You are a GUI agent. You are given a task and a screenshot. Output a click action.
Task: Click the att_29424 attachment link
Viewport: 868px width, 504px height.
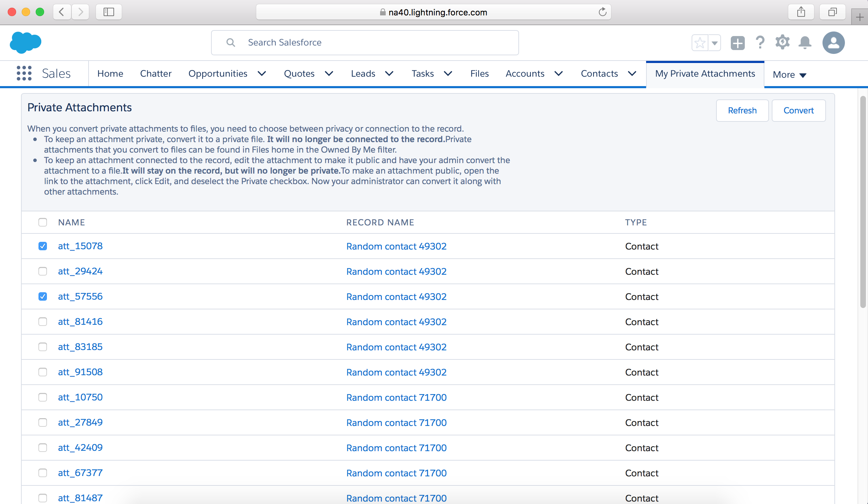point(80,271)
